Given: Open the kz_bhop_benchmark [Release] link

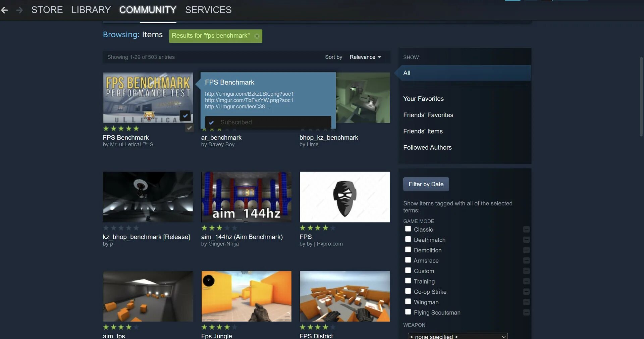Looking at the screenshot, I should (146, 237).
